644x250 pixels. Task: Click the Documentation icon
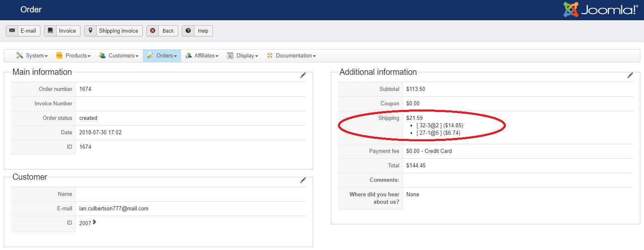[270, 55]
